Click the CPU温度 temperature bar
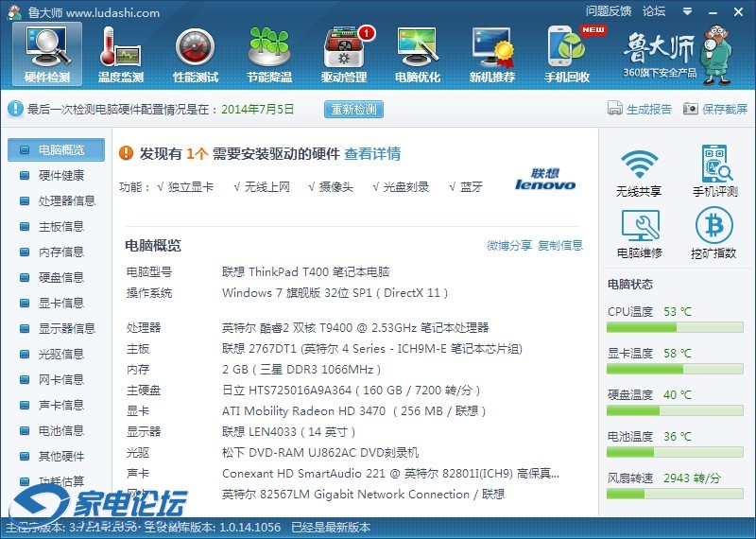The height and width of the screenshot is (539, 756). point(675,328)
